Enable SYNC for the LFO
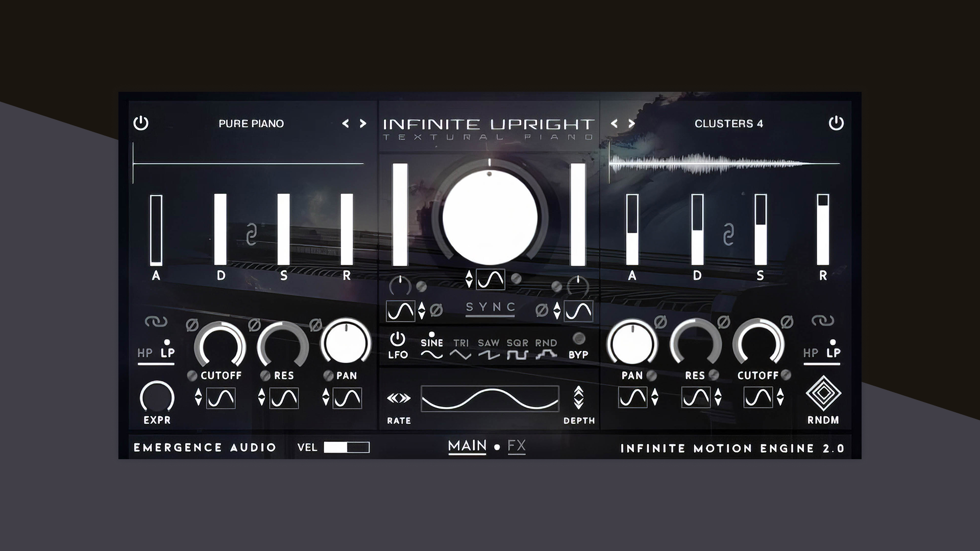Image resolution: width=980 pixels, height=551 pixels. (x=489, y=307)
